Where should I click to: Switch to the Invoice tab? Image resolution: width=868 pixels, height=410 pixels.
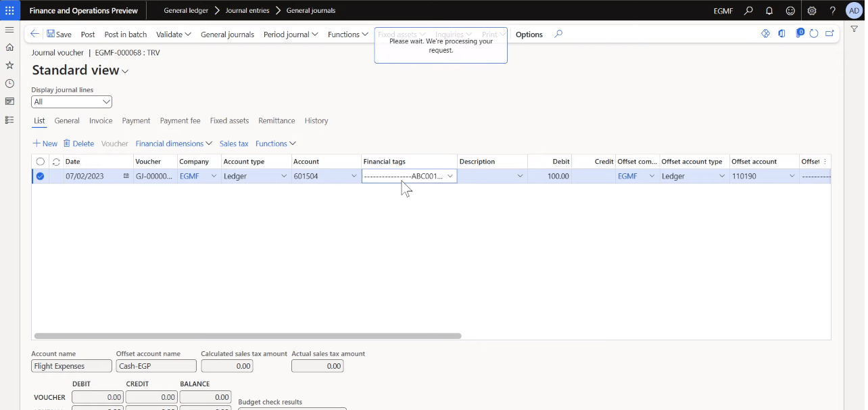click(x=101, y=120)
